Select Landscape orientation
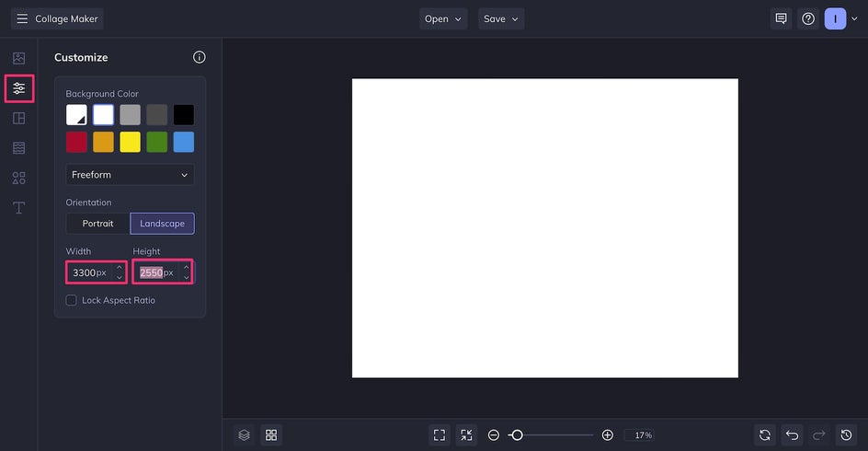This screenshot has height=451, width=868. pos(162,224)
